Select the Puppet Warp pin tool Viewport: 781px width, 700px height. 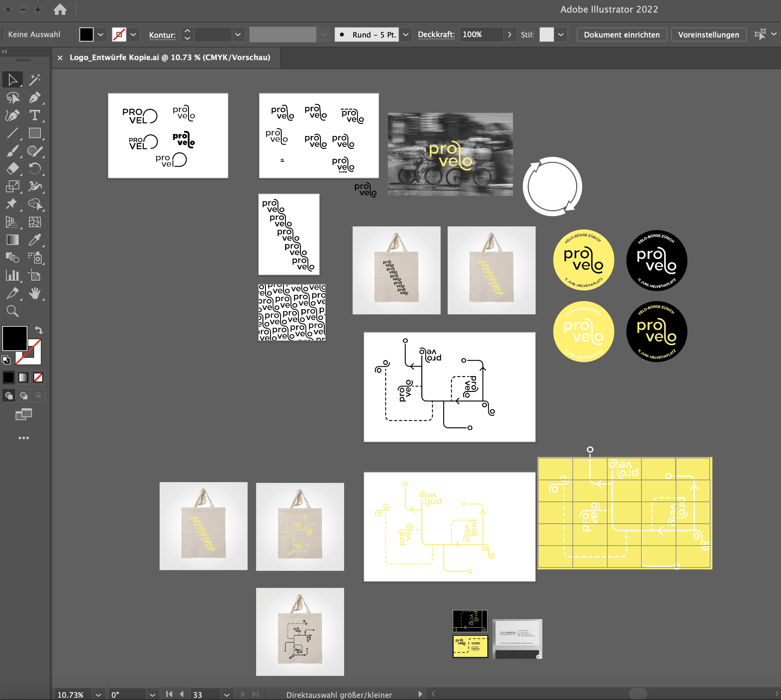[x=12, y=204]
